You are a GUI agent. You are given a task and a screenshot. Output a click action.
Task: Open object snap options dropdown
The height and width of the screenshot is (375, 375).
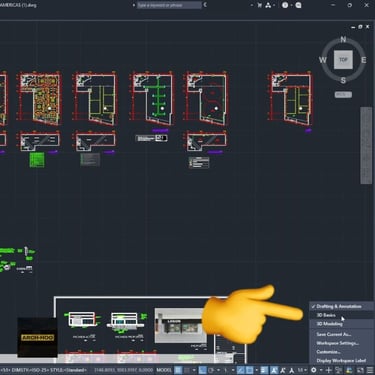256,370
